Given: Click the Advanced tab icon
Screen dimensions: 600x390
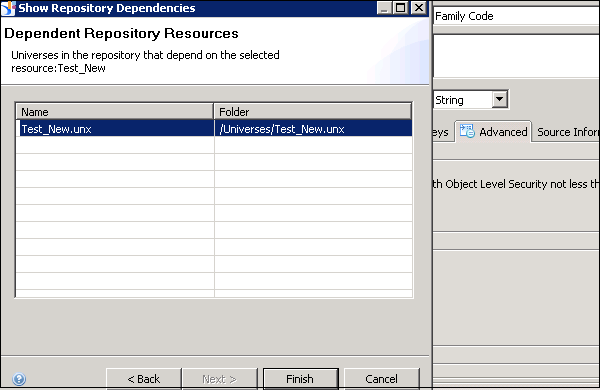Looking at the screenshot, I should (x=467, y=131).
